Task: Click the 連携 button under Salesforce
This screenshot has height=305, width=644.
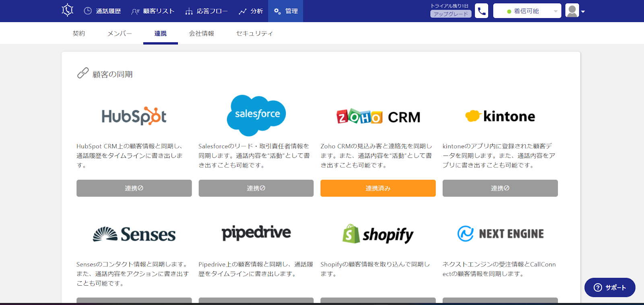Action: [256, 188]
